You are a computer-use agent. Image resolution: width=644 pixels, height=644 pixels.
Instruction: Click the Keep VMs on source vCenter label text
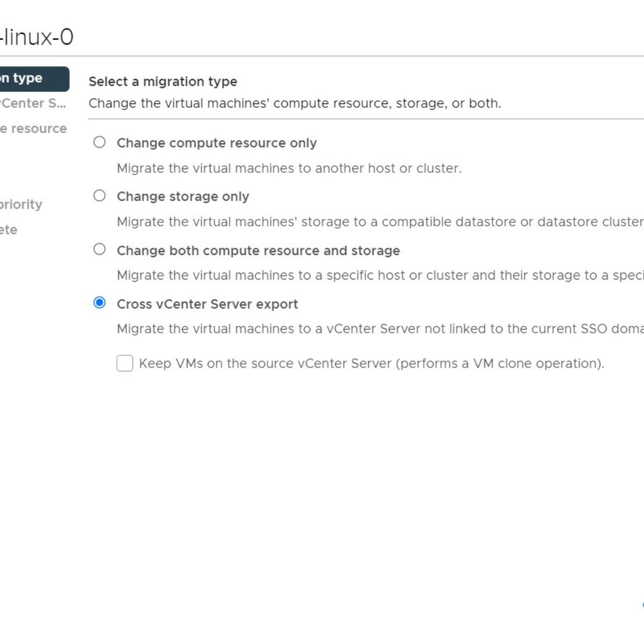(371, 363)
